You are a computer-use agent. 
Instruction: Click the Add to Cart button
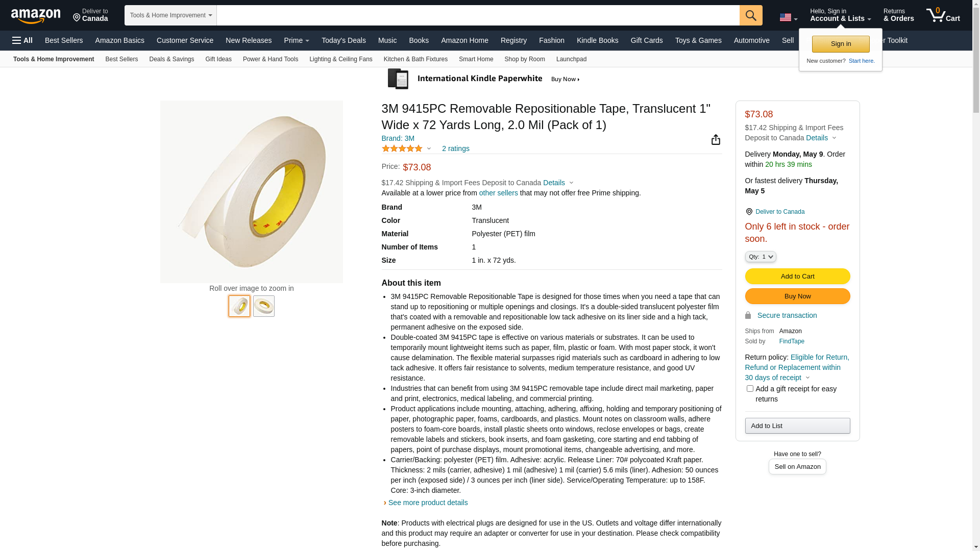coord(797,277)
